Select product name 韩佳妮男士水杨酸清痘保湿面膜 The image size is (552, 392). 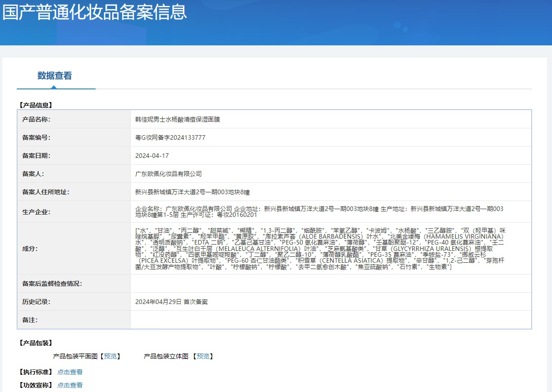click(x=177, y=119)
